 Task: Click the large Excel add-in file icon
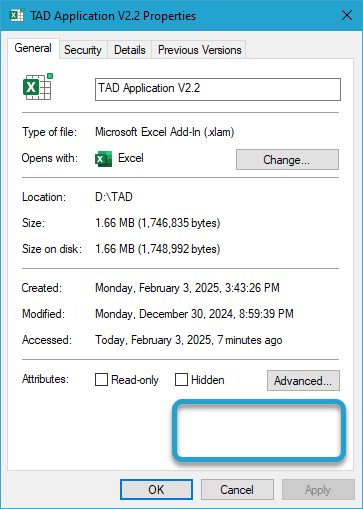coord(38,87)
